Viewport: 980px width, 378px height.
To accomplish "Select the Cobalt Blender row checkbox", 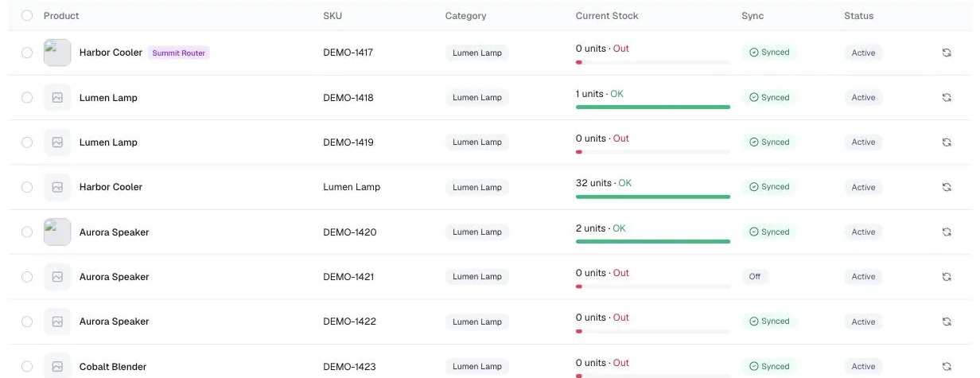I will pyautogui.click(x=27, y=366).
